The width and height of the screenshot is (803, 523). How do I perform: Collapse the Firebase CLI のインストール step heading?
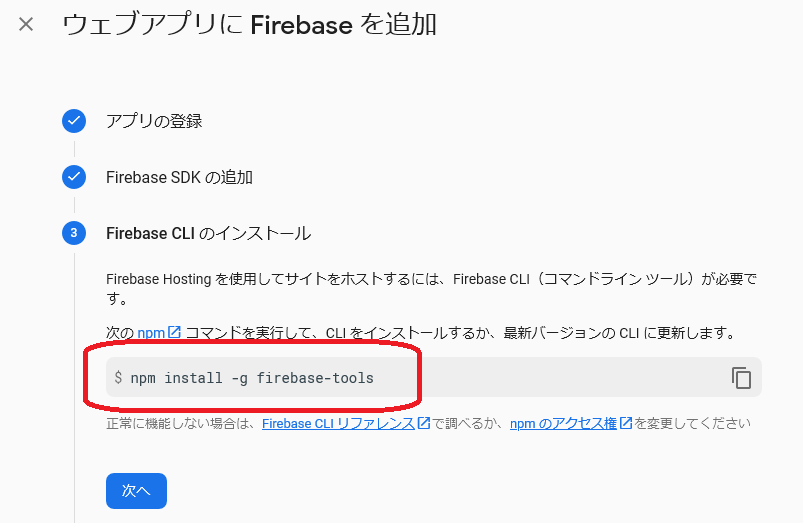pyautogui.click(x=208, y=234)
